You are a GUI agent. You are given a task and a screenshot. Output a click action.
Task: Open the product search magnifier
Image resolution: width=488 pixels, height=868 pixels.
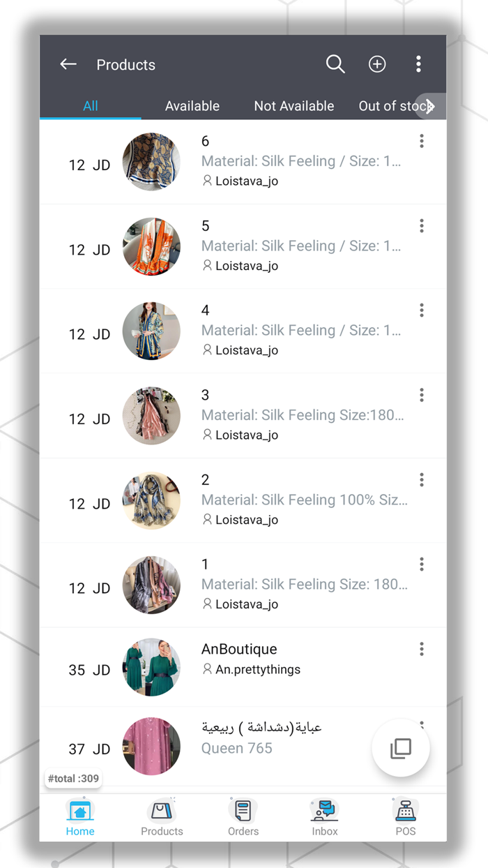point(335,65)
